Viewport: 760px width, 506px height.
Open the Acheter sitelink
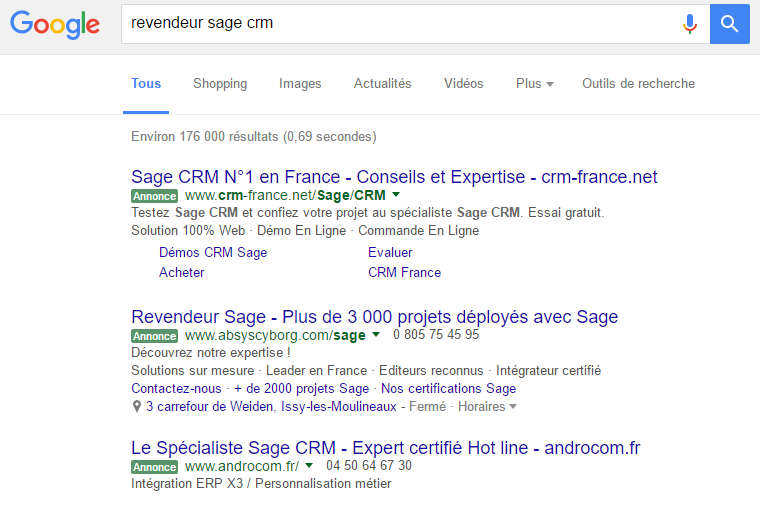(182, 272)
